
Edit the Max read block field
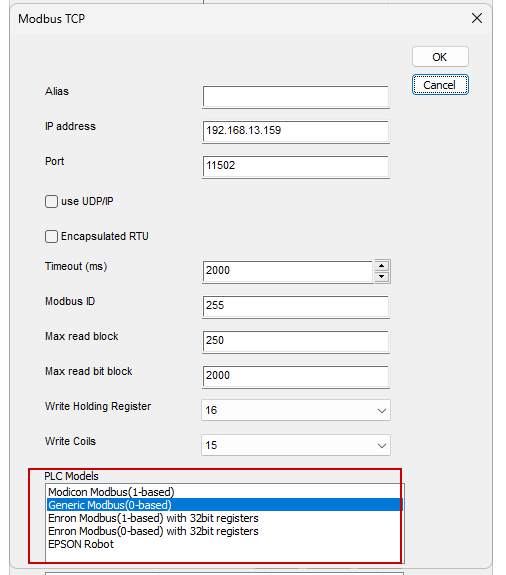tap(296, 341)
